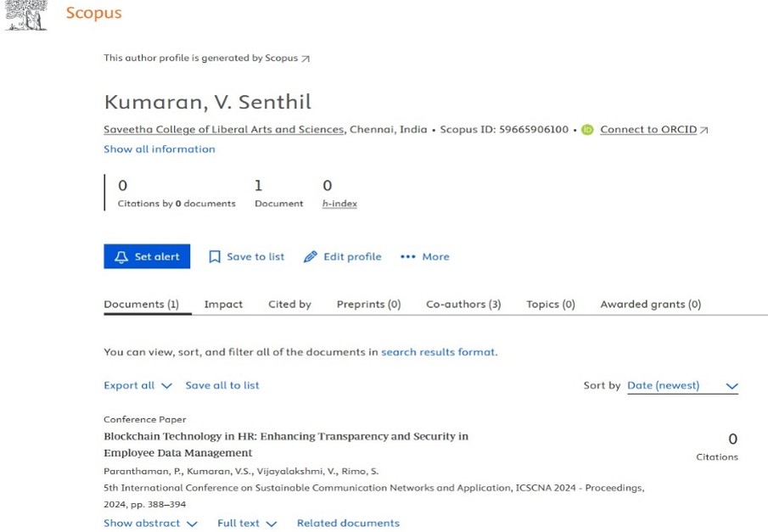Click the ICSCNA 2024 Proceedings source text
This screenshot has width=768, height=532.
tap(373, 488)
